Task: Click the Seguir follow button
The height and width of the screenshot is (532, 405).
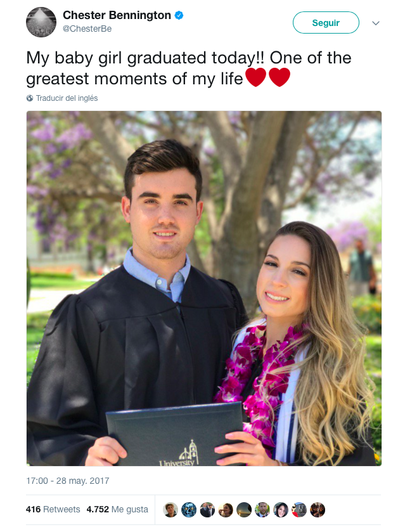Action: click(326, 22)
